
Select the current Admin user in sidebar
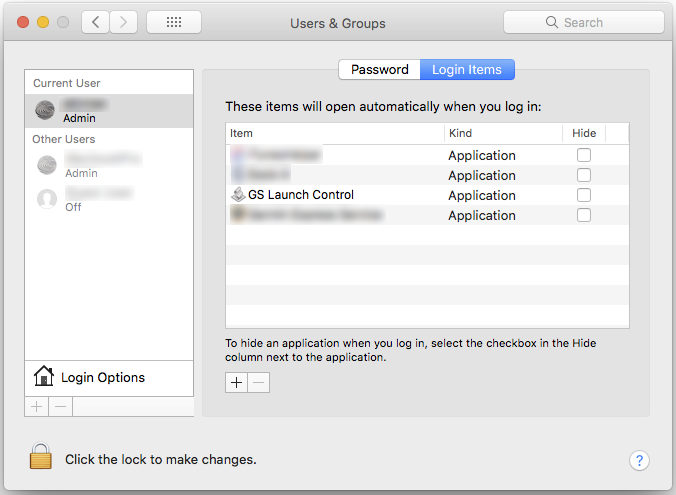point(108,110)
